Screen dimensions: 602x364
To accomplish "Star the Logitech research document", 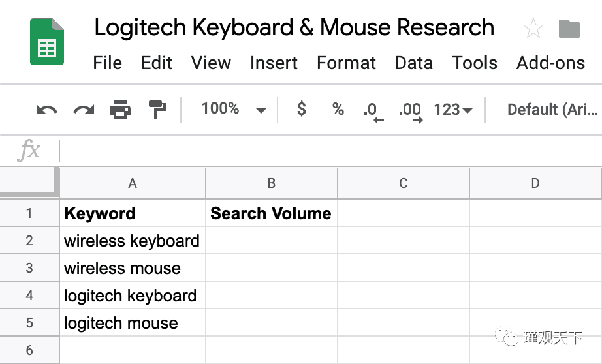I will (x=533, y=28).
